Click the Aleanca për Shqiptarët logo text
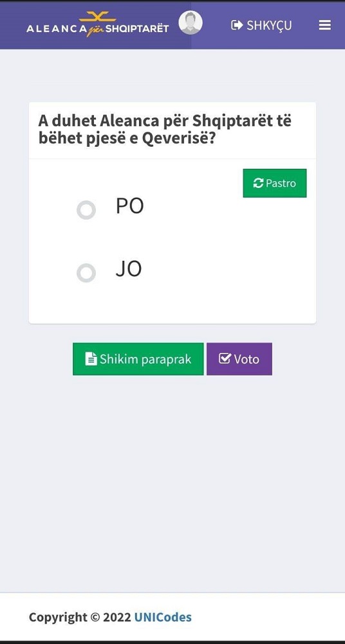Viewport: 345px width, 644px height. point(97,29)
